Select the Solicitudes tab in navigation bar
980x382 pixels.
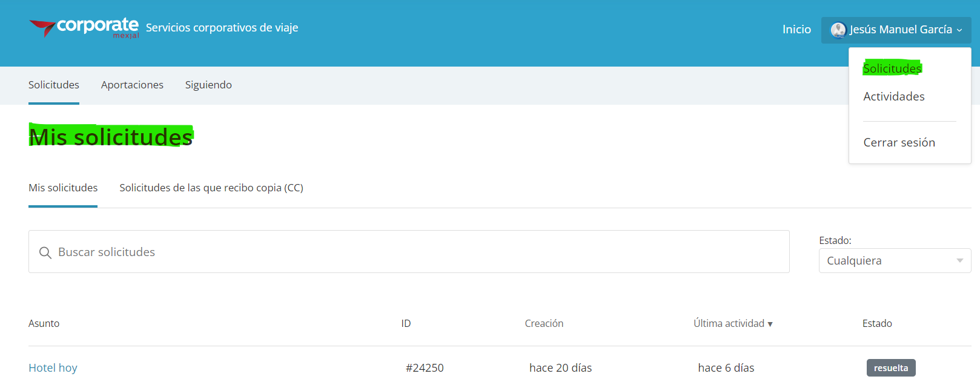click(x=54, y=85)
